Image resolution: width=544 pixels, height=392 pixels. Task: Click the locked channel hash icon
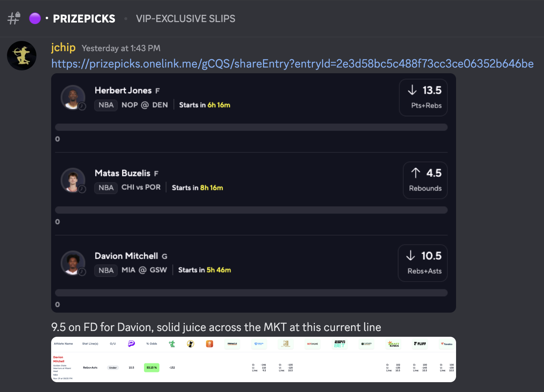[14, 18]
